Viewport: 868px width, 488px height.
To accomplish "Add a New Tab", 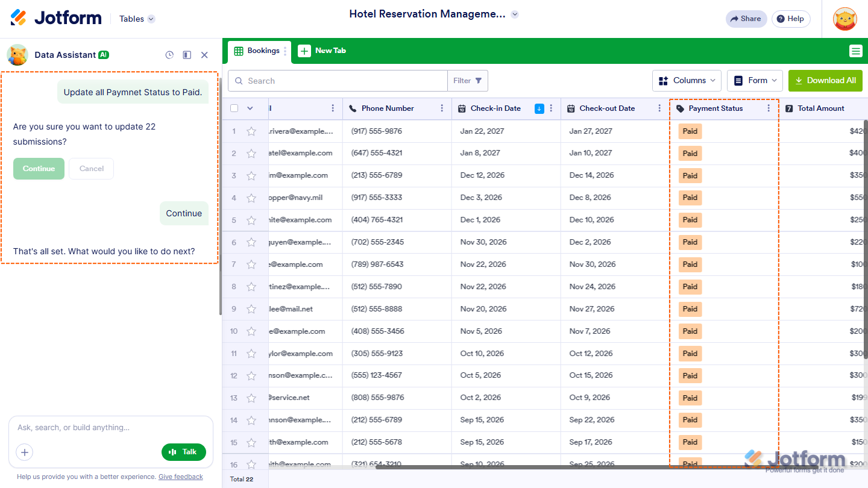I will [x=322, y=51].
